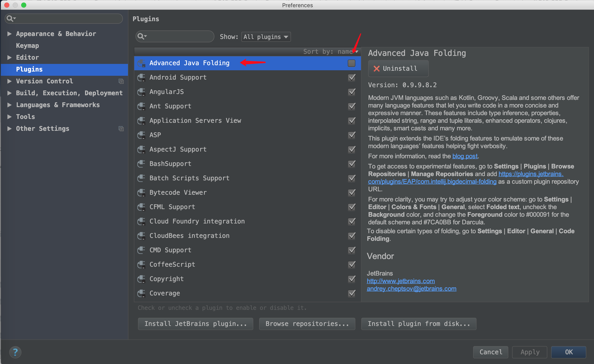The image size is (594, 364).
Task: Select the Copyright plugin row
Action: coord(247,279)
